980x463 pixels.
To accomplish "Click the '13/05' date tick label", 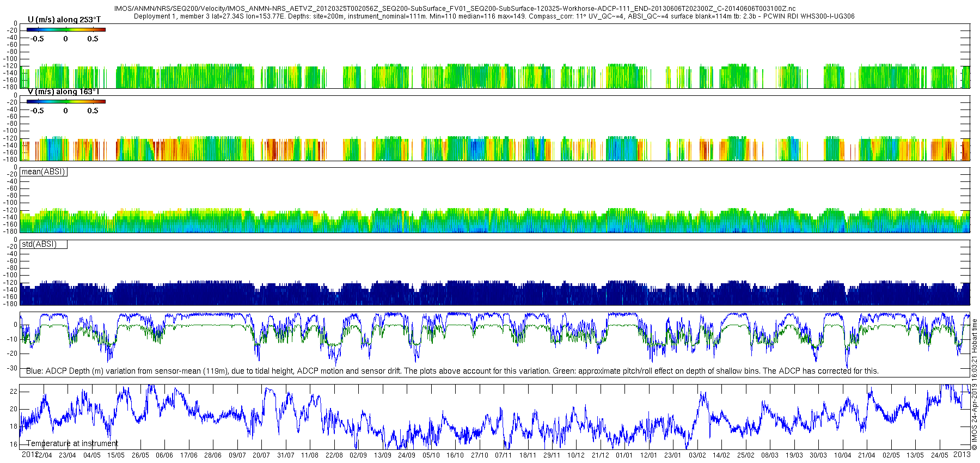I will coord(915,455).
